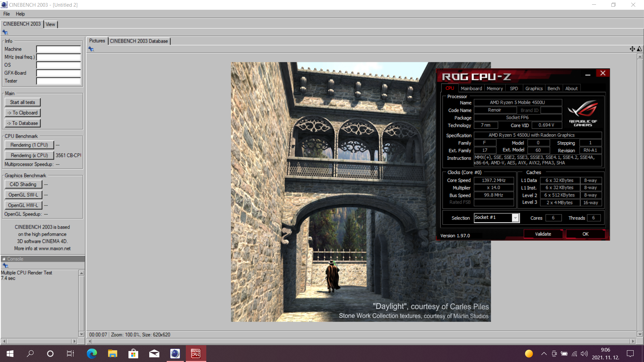Switch to ROG CPU-Z taskbar icon
644x362 pixels.
pos(196,354)
